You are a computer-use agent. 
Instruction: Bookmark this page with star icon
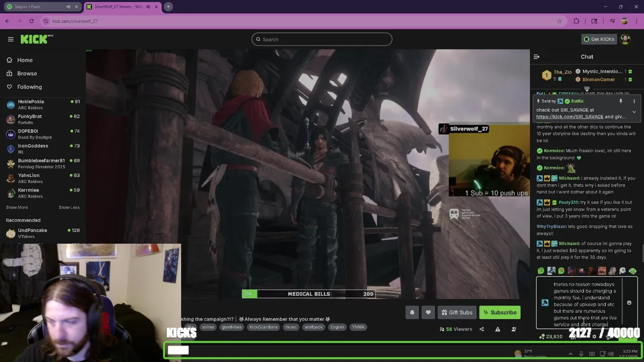(559, 21)
